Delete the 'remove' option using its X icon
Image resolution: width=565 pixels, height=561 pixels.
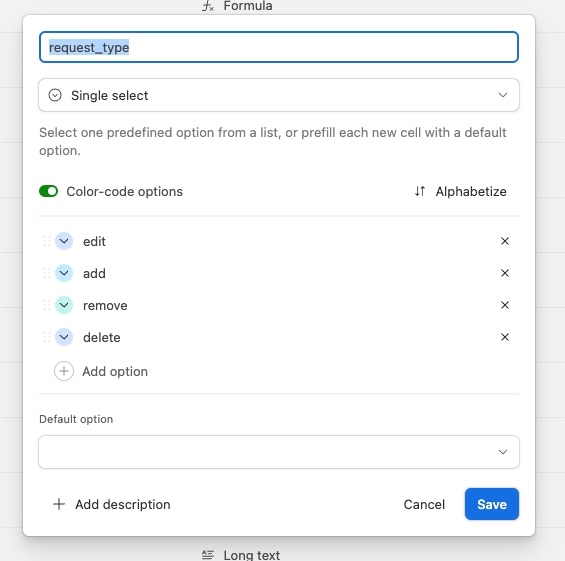tap(504, 305)
